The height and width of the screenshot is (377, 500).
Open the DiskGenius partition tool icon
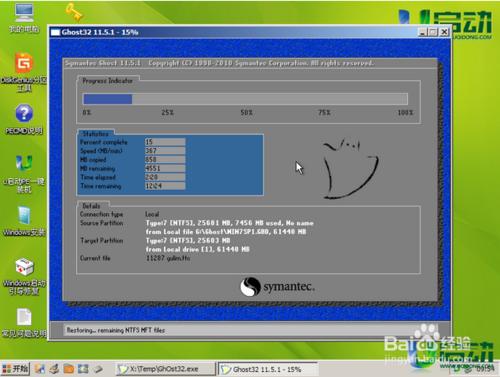pyautogui.click(x=24, y=72)
